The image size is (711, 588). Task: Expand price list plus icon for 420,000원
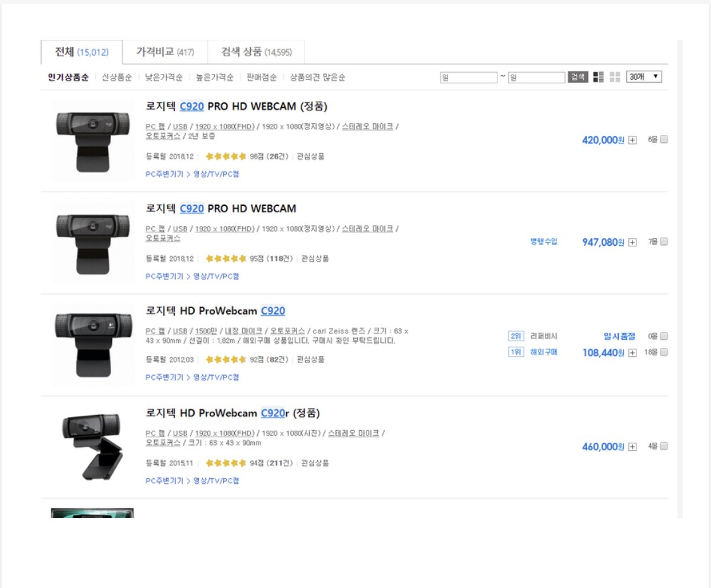pos(633,140)
